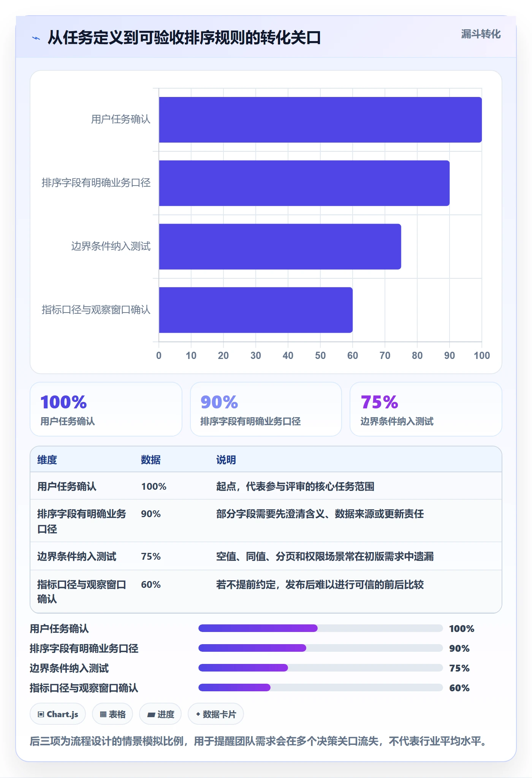Select the 90% 排序字段有明确业务口径 data card
The image size is (532, 778).
point(266,409)
